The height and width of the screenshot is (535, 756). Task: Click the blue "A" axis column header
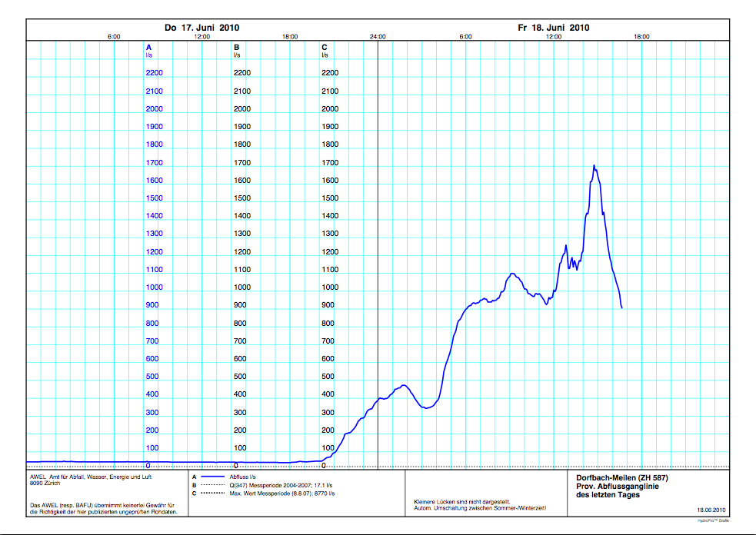[148, 47]
